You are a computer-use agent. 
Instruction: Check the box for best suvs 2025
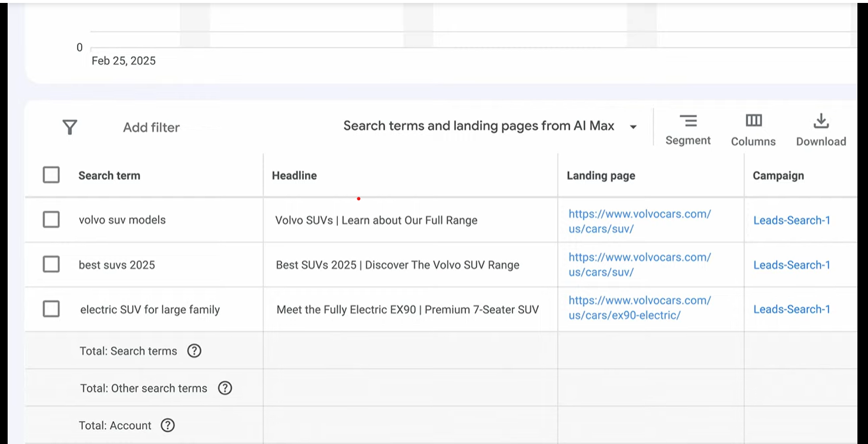(x=51, y=264)
